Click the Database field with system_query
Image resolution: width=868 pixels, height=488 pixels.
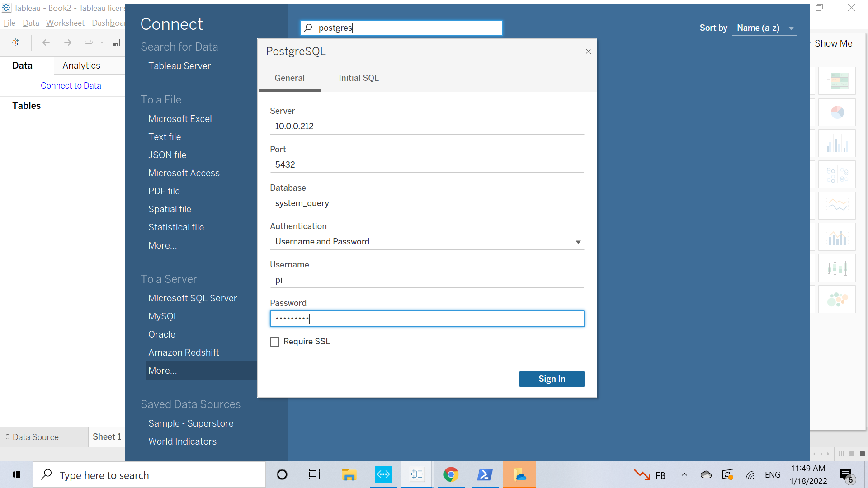(427, 203)
